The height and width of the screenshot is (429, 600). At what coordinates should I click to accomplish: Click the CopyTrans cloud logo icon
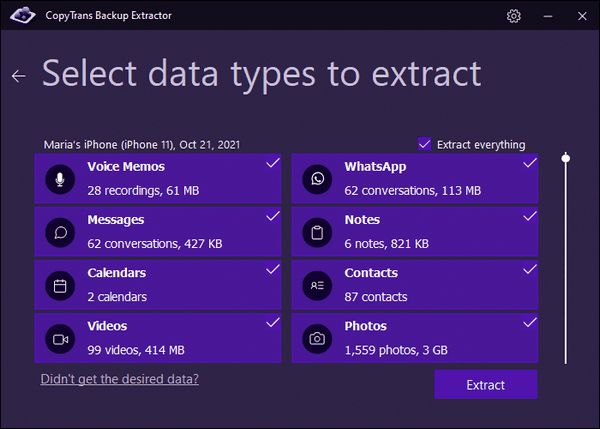click(x=23, y=15)
